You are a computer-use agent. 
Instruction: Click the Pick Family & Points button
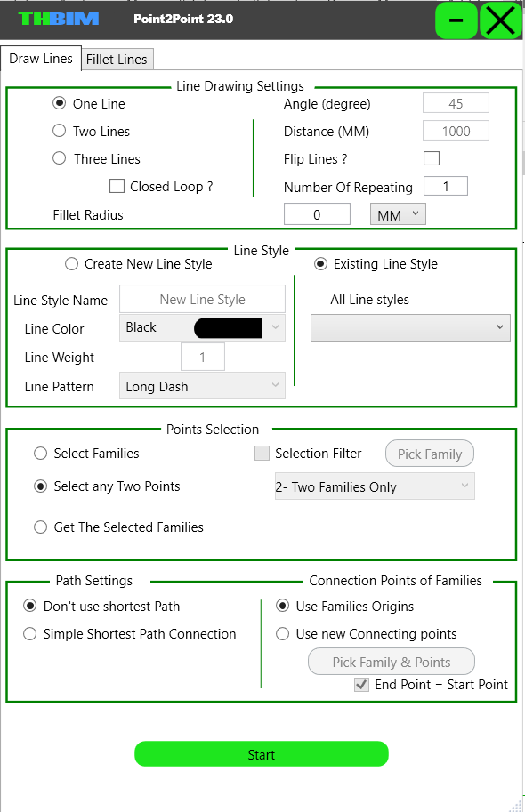pyautogui.click(x=392, y=662)
